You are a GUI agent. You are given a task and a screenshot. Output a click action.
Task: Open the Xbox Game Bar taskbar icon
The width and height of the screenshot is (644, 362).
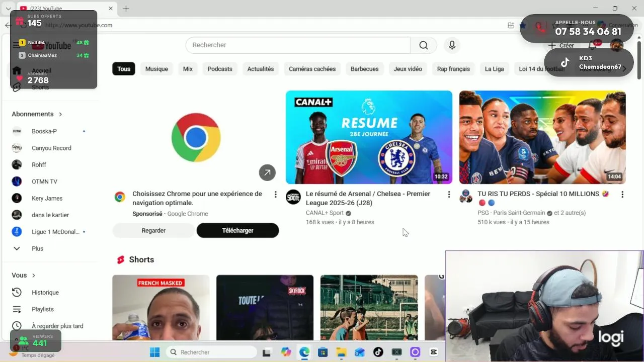tap(397, 352)
